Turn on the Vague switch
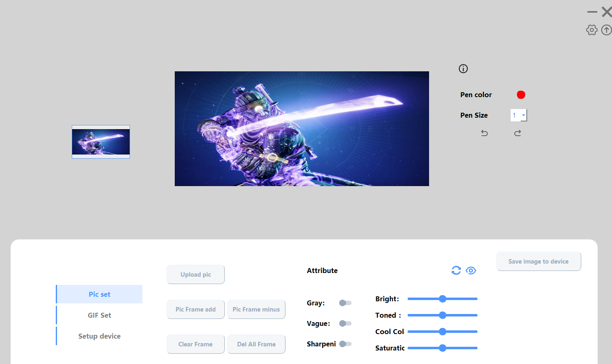The height and width of the screenshot is (364, 612). tap(345, 323)
